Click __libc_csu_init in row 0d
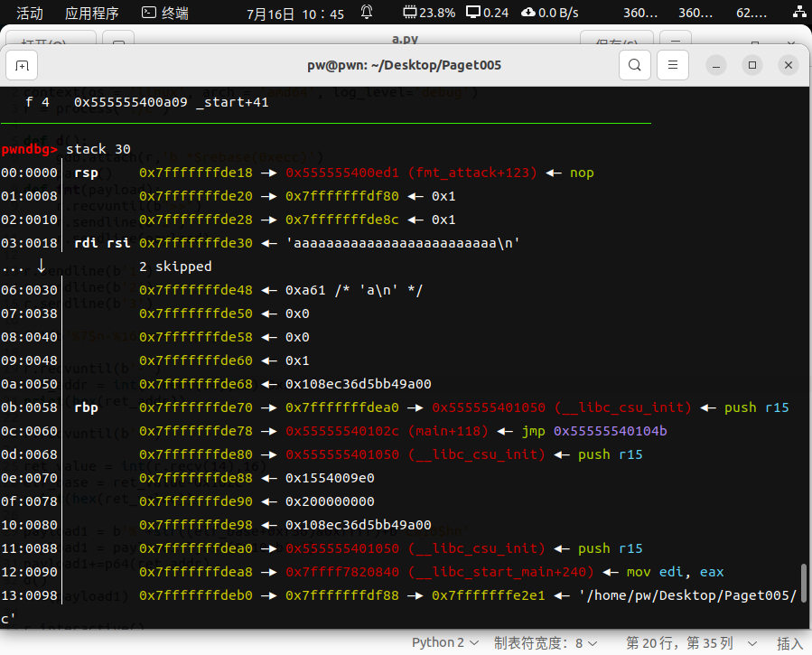 476,454
